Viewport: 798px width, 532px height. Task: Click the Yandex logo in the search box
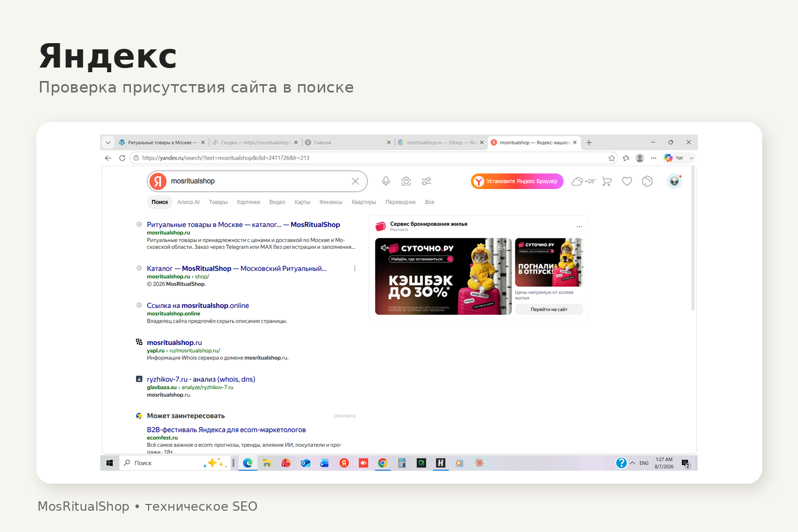158,181
